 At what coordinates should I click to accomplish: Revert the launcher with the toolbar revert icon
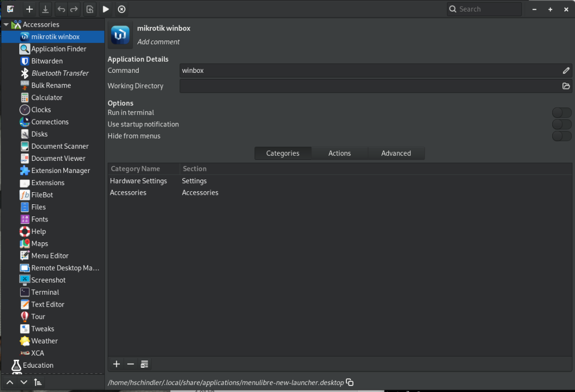90,9
